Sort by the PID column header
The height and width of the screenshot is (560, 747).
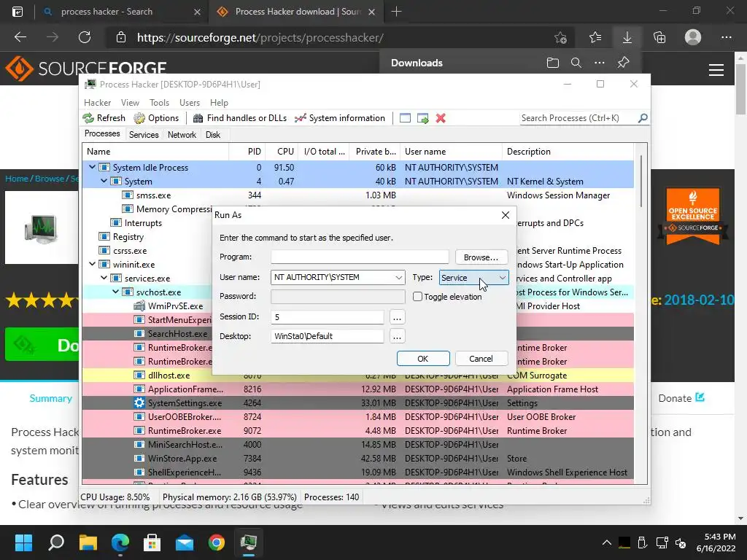(247, 152)
